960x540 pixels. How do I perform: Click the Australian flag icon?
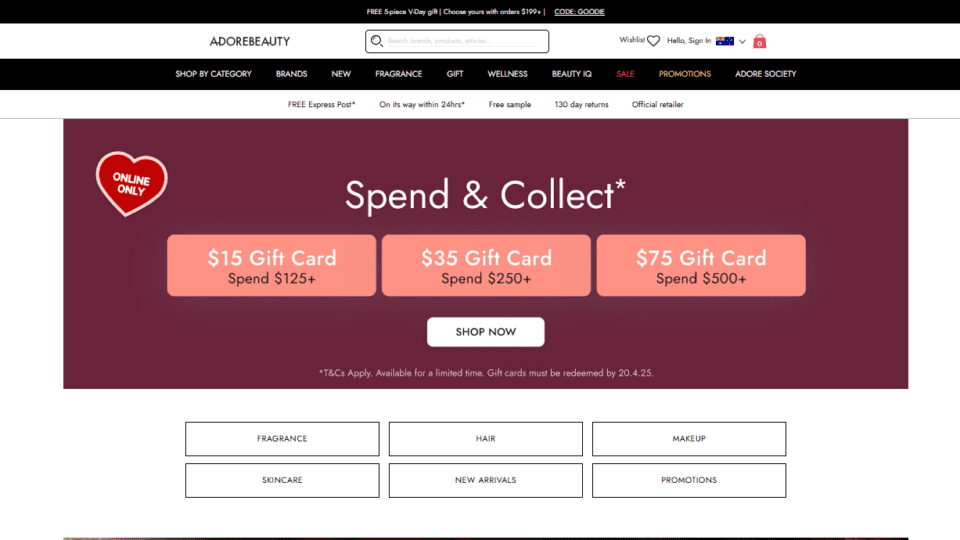724,41
